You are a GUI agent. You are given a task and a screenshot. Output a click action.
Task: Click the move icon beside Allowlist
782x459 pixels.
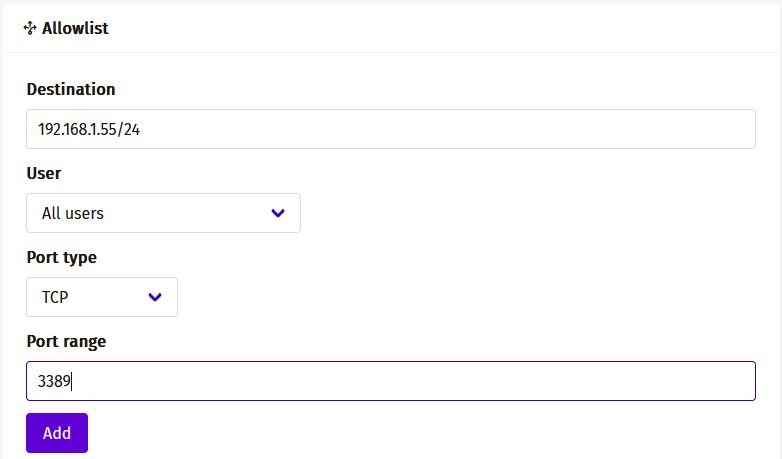pyautogui.click(x=30, y=29)
